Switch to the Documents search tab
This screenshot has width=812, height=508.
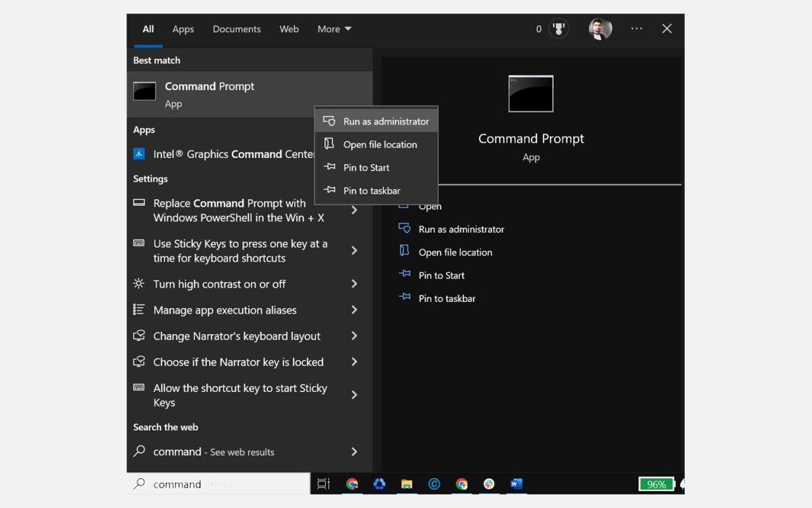point(236,29)
